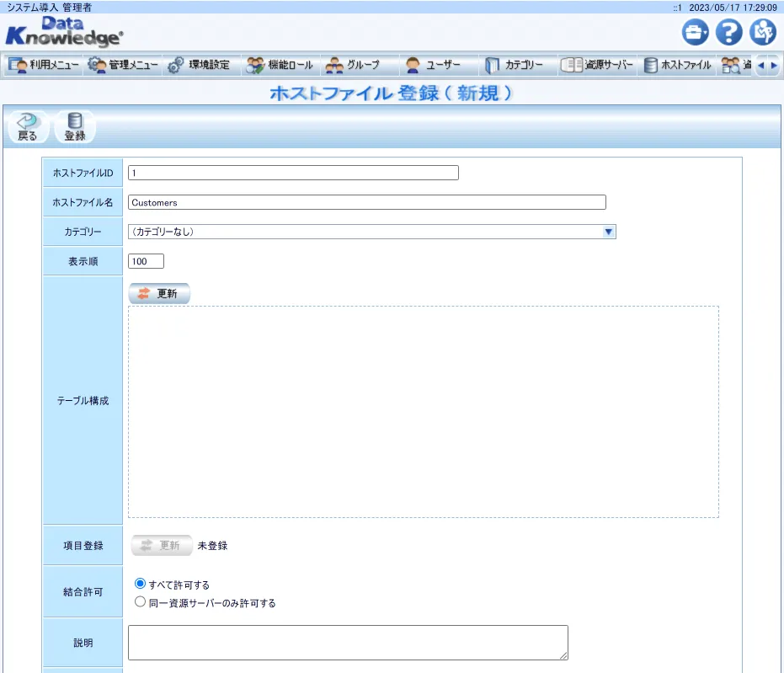
Task: Go to 環境設定 menu item
Action: (200, 65)
